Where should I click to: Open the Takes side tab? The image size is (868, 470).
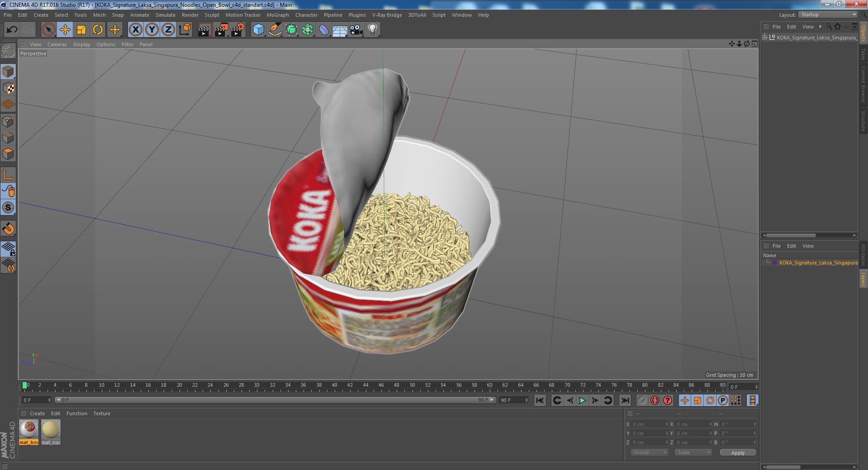click(x=863, y=54)
